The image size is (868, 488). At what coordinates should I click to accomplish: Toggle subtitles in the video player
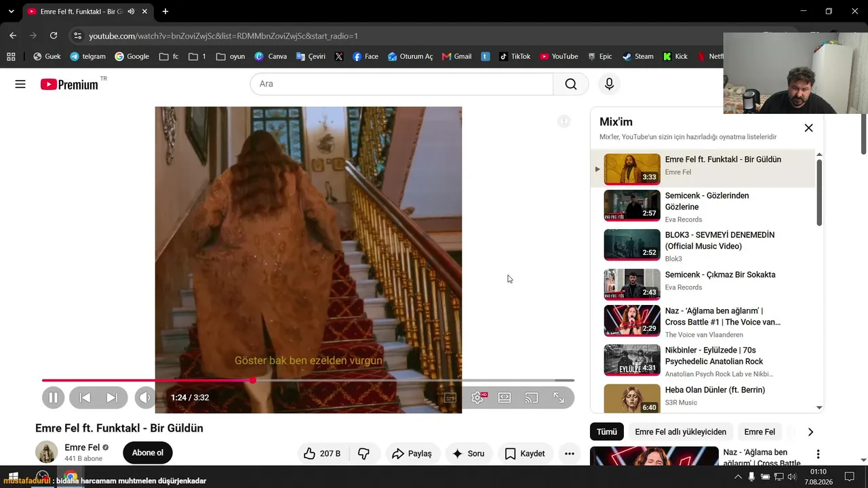point(450,398)
